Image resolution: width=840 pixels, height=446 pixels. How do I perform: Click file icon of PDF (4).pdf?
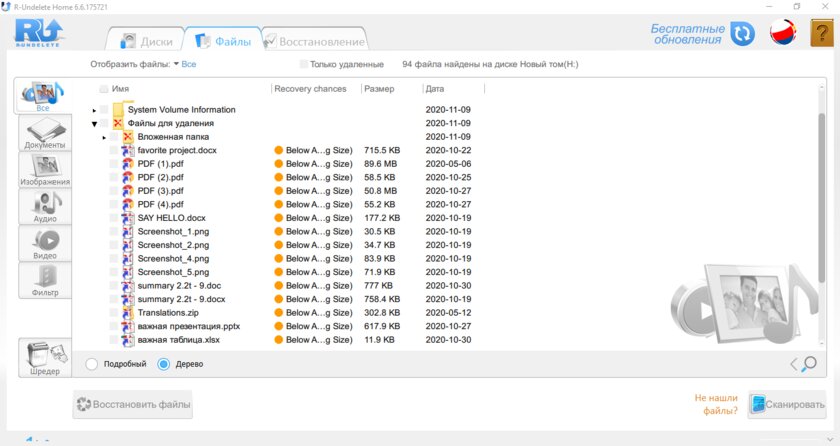(128, 205)
